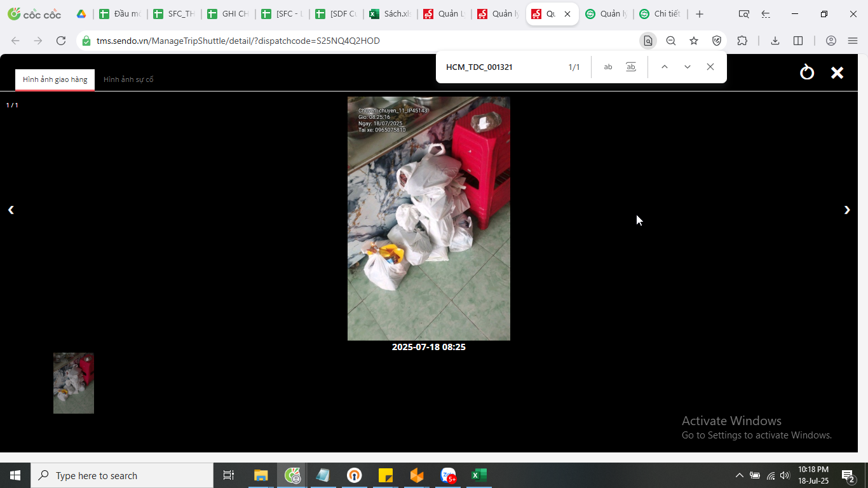Close the image viewer with the white X
Screen dimensions: 868x488
pos(837,72)
